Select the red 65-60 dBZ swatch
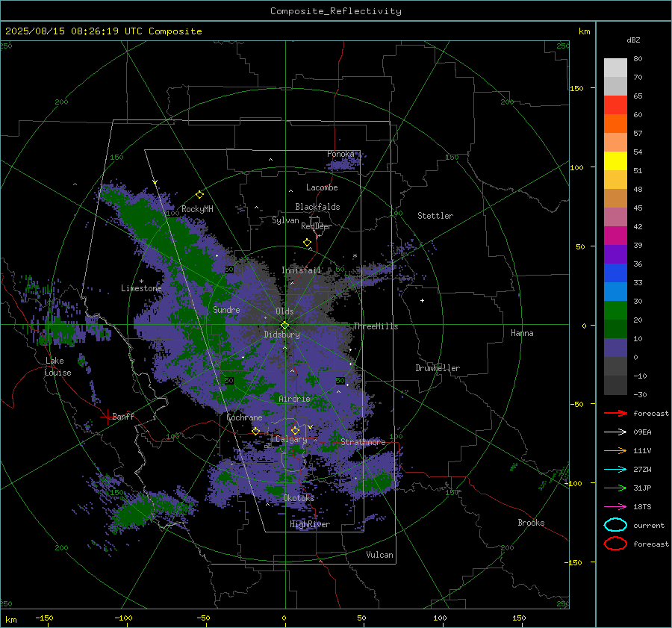 pyautogui.click(x=615, y=105)
